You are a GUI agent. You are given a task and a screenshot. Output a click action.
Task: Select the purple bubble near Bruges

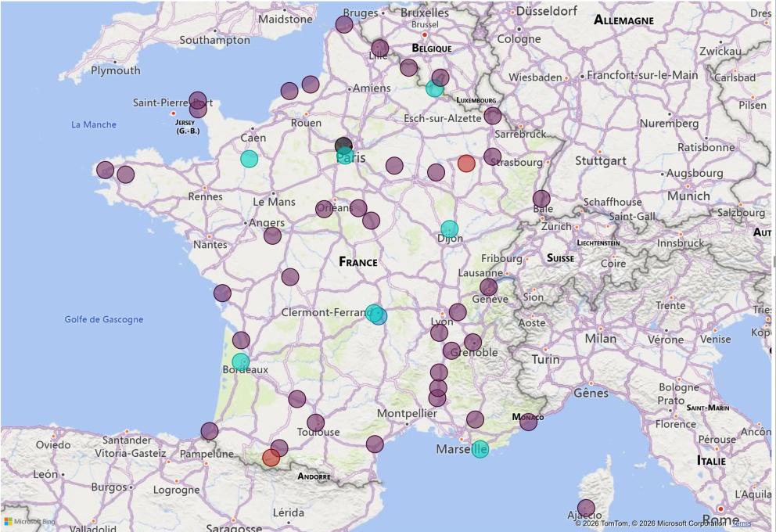(x=344, y=24)
